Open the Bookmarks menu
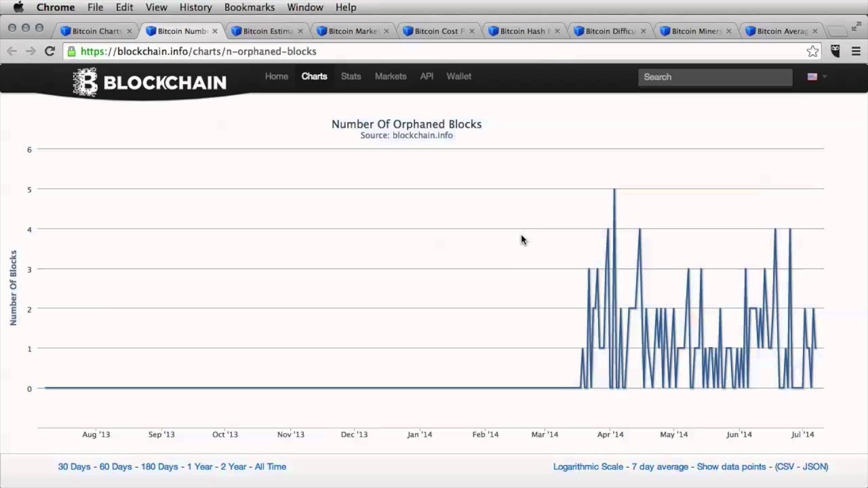Viewport: 868px width, 488px height. coord(250,7)
